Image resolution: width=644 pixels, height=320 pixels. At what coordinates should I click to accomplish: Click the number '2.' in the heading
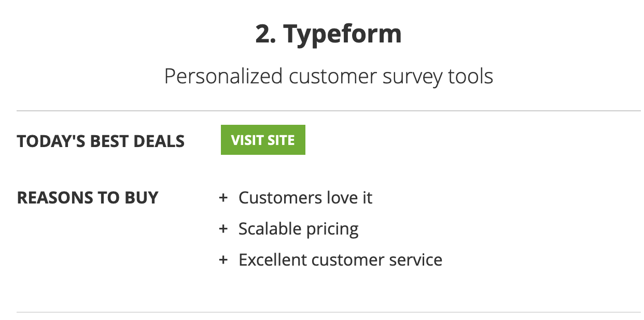point(266,34)
